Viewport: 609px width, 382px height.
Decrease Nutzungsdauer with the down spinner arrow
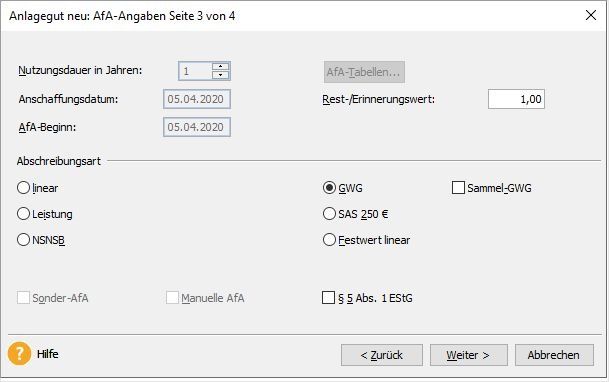pyautogui.click(x=221, y=75)
